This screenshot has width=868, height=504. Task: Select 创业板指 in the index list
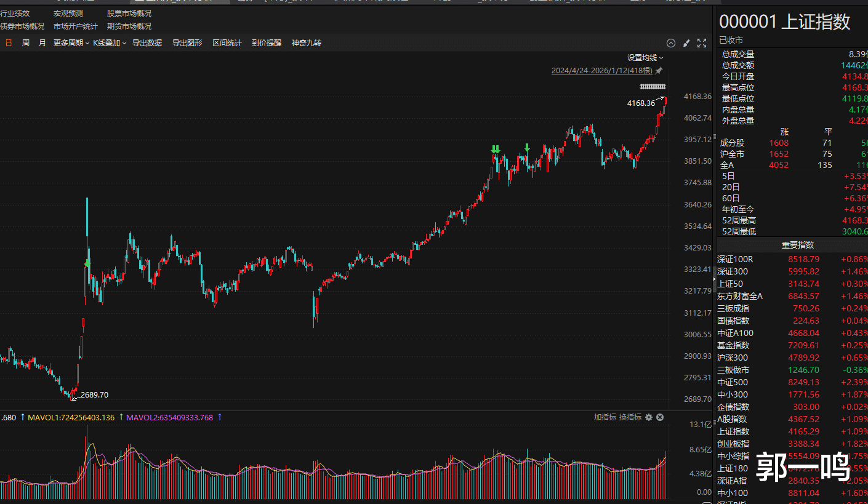[733, 444]
